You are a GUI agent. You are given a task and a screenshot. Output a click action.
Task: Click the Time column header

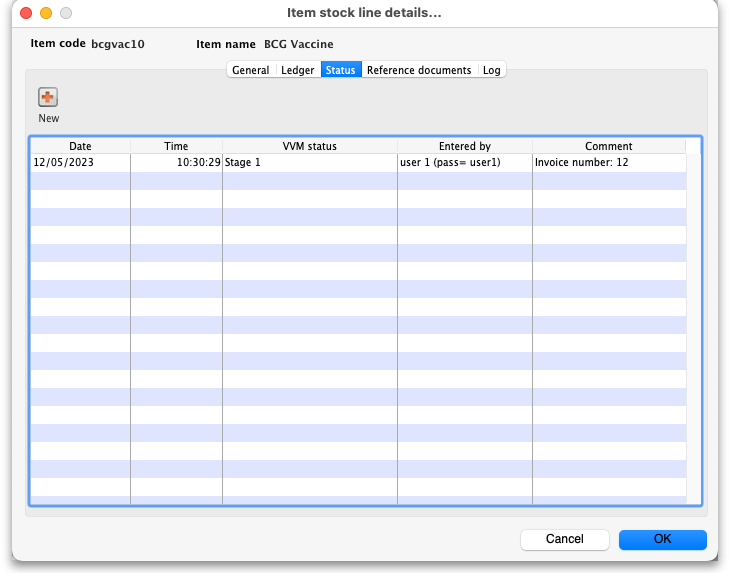(x=176, y=146)
